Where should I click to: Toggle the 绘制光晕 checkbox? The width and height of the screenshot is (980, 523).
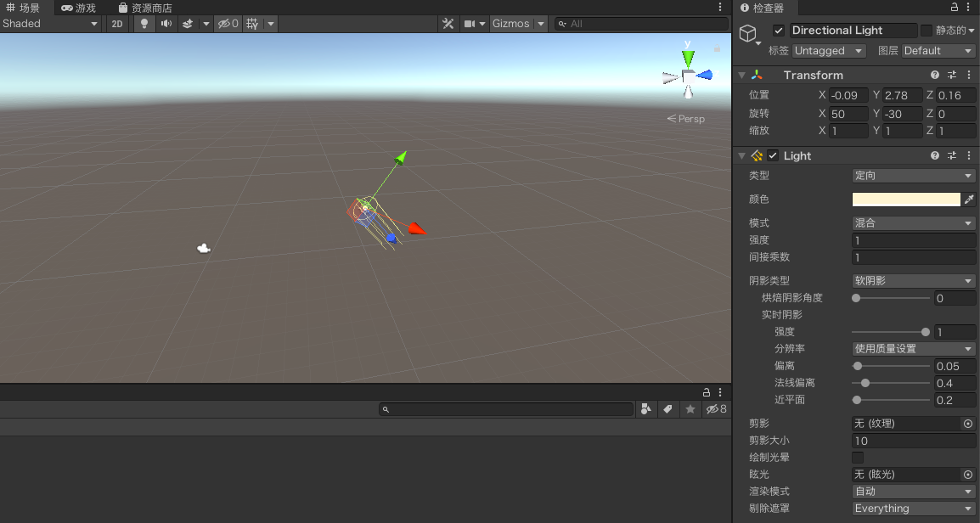tap(857, 457)
